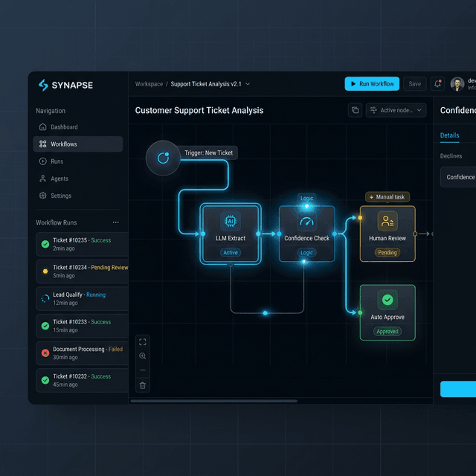Open Workflow Runs more options menu
This screenshot has width=476, height=476.
(116, 222)
